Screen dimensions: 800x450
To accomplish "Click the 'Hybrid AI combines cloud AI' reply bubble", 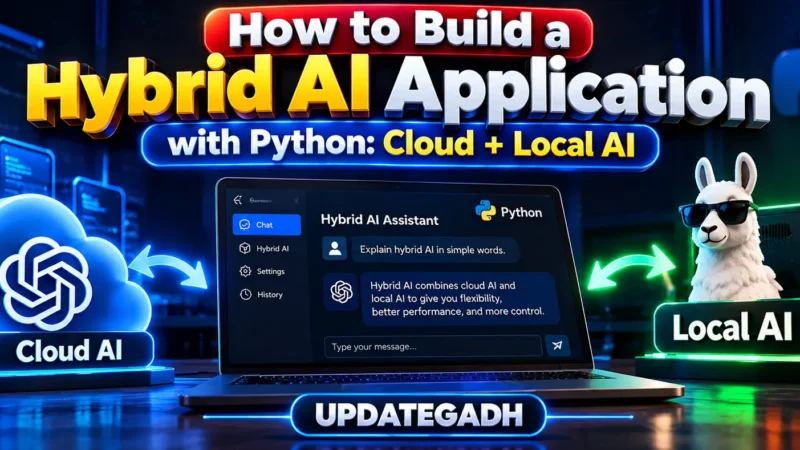I will [458, 298].
